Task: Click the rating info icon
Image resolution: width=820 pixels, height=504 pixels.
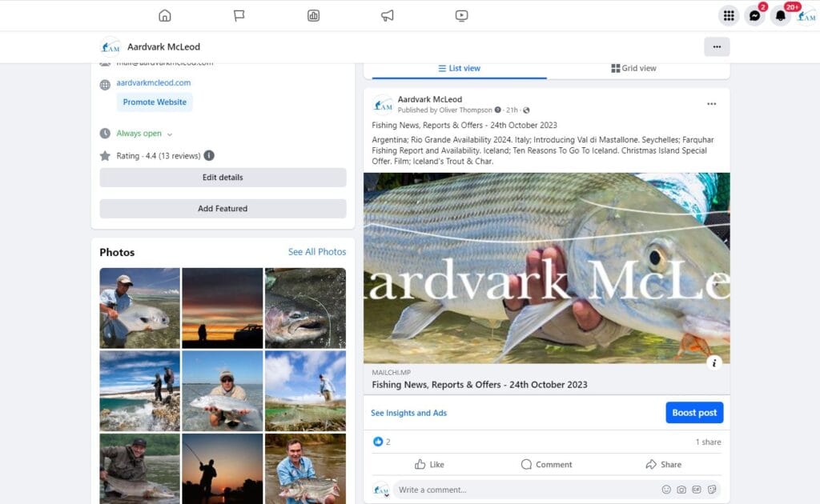Action: point(209,156)
